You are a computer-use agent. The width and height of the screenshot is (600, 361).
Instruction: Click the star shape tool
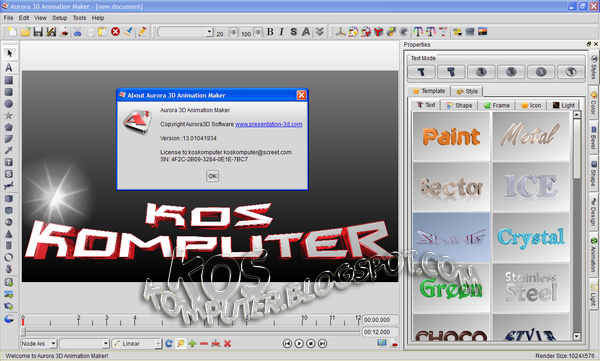point(9,116)
